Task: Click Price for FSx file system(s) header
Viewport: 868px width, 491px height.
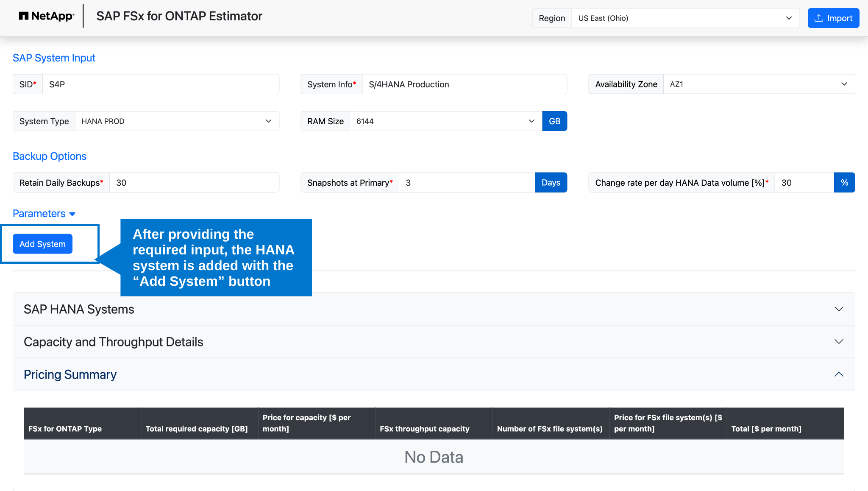Action: [668, 423]
